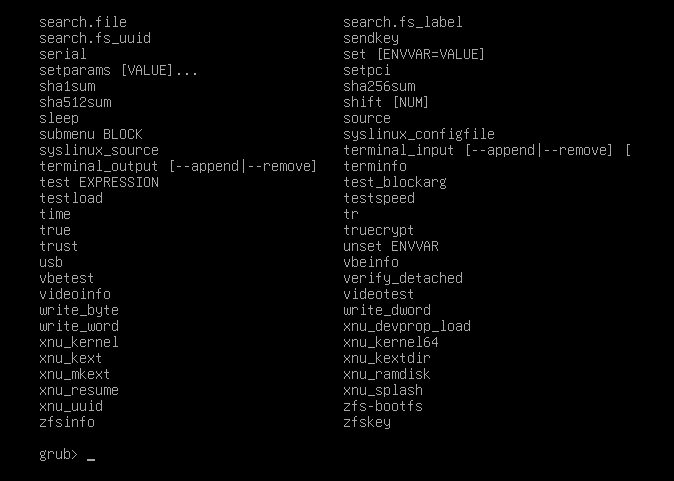
Task: Select the sha256sum command
Action: click(379, 86)
